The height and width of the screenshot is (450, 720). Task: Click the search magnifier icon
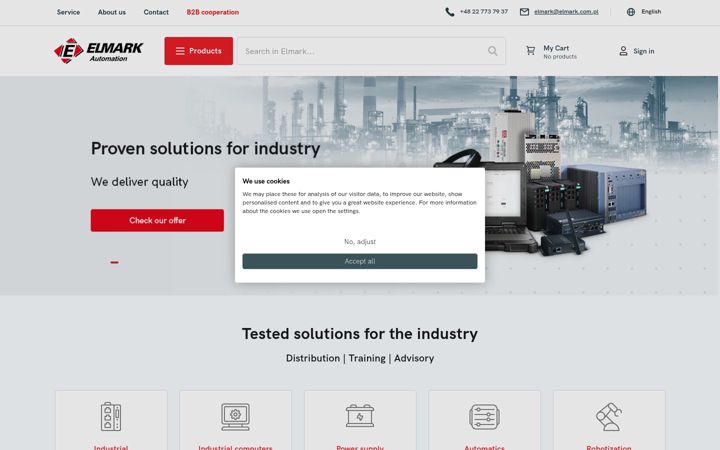pyautogui.click(x=493, y=51)
